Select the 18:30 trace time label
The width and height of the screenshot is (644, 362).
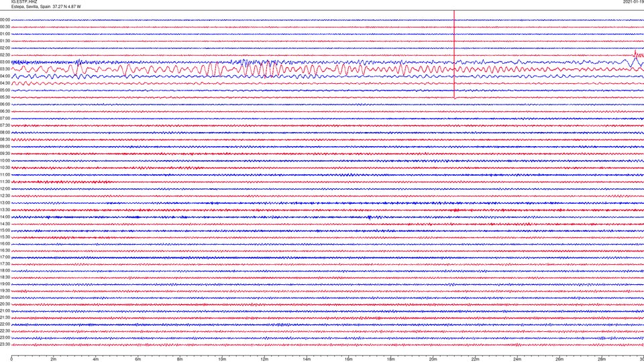[x=5, y=278]
